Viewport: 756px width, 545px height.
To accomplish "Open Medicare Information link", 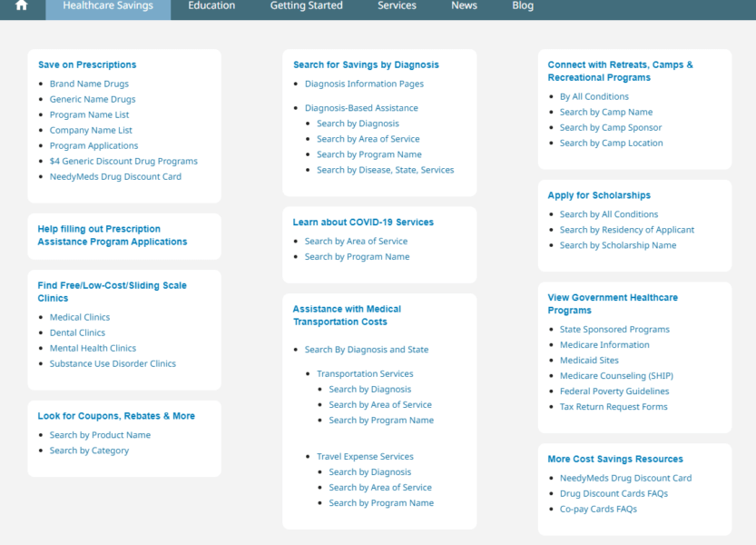I will (604, 344).
